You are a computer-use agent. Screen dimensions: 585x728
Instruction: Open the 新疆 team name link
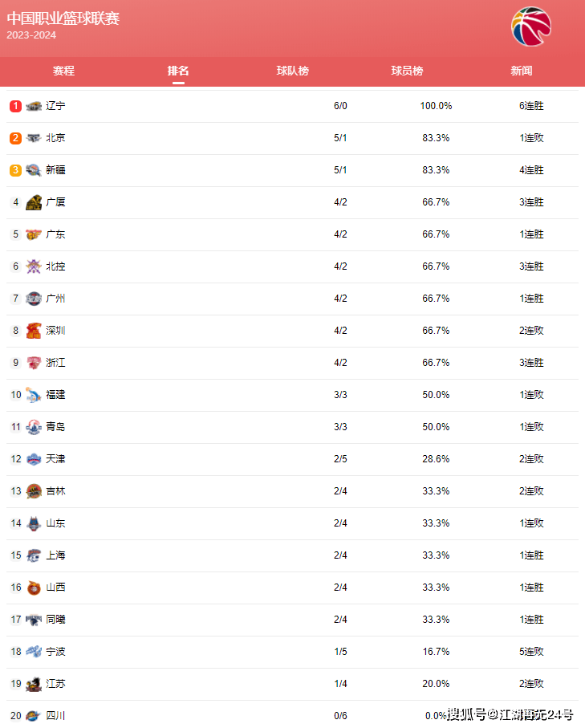click(55, 170)
